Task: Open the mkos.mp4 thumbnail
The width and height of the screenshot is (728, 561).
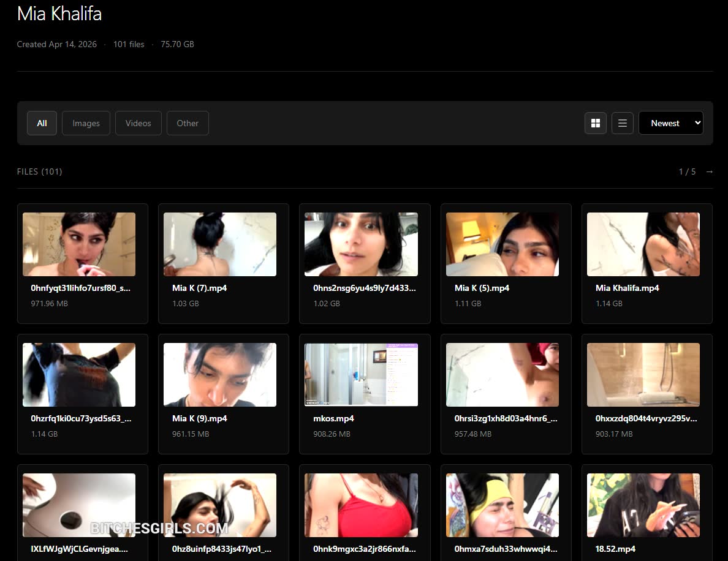Action: 361,374
